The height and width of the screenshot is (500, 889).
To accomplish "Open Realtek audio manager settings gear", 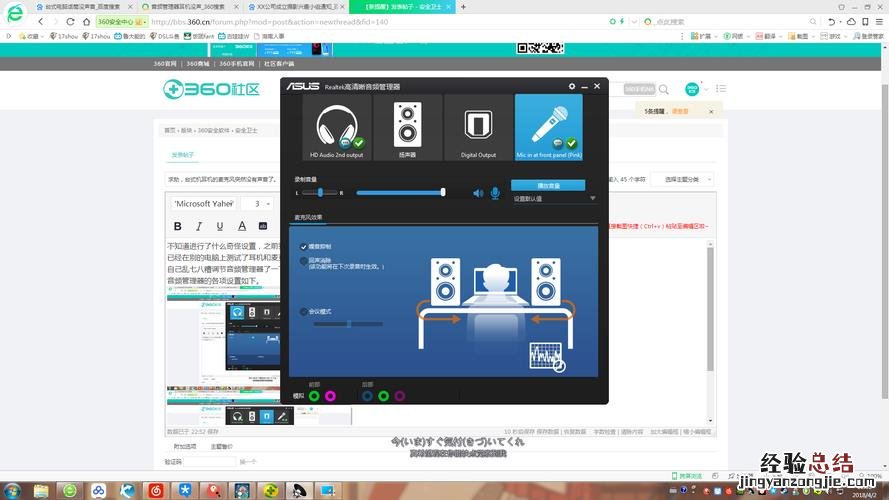I will [572, 87].
